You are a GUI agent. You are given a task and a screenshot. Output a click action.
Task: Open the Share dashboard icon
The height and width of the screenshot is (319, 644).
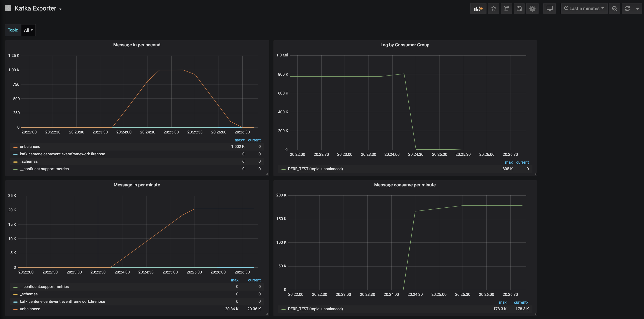click(x=506, y=9)
